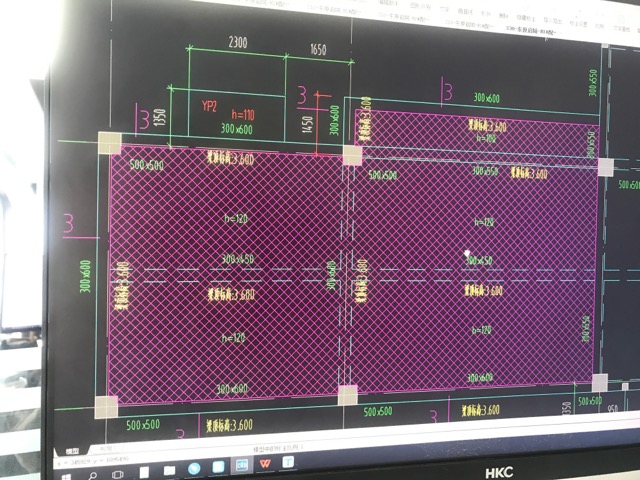
Task: Select the 2300 dimension text
Action: click(238, 42)
